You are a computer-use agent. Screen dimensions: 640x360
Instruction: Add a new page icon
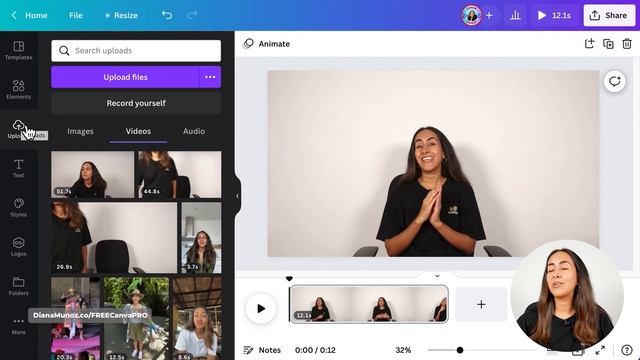point(589,44)
